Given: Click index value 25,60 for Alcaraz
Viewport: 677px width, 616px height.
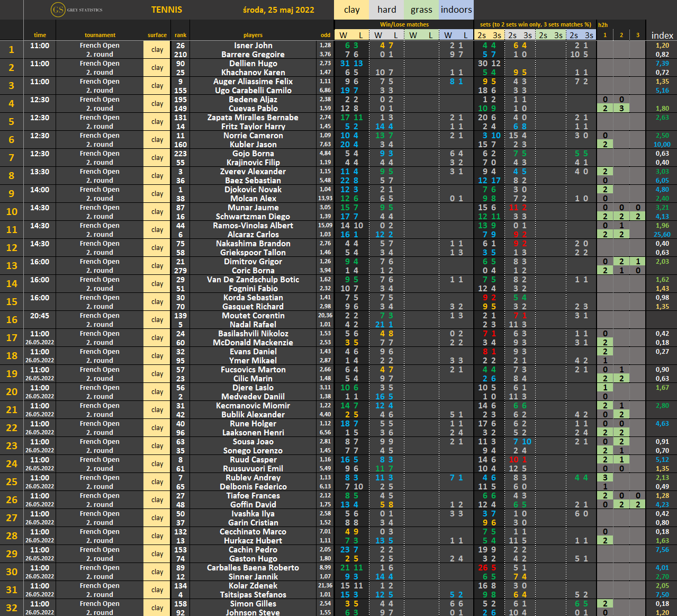Looking at the screenshot, I should [x=662, y=235].
